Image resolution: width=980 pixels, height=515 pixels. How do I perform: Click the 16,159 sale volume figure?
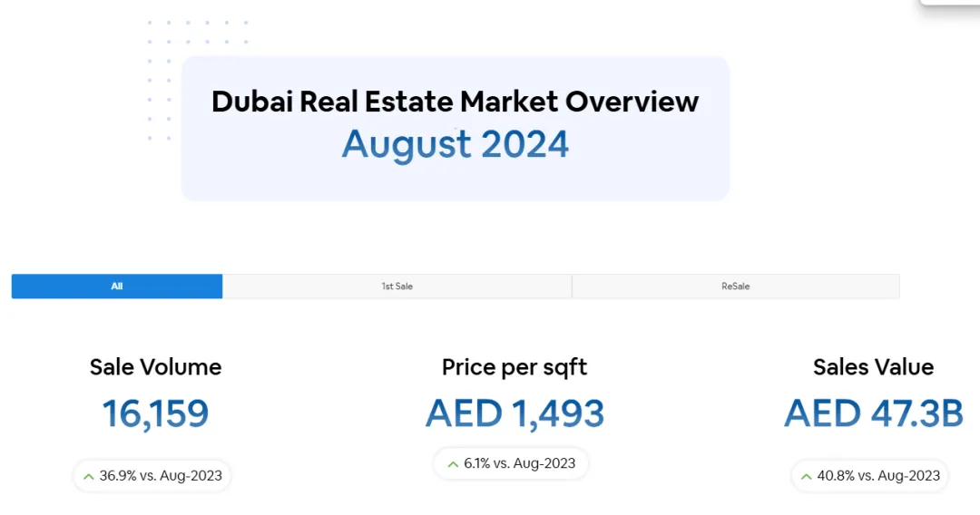pyautogui.click(x=156, y=413)
